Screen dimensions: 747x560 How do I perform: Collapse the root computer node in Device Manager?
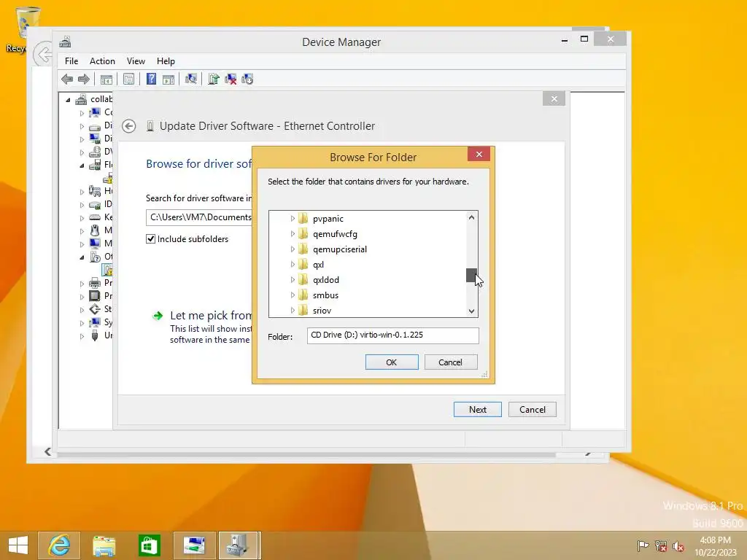pos(68,99)
